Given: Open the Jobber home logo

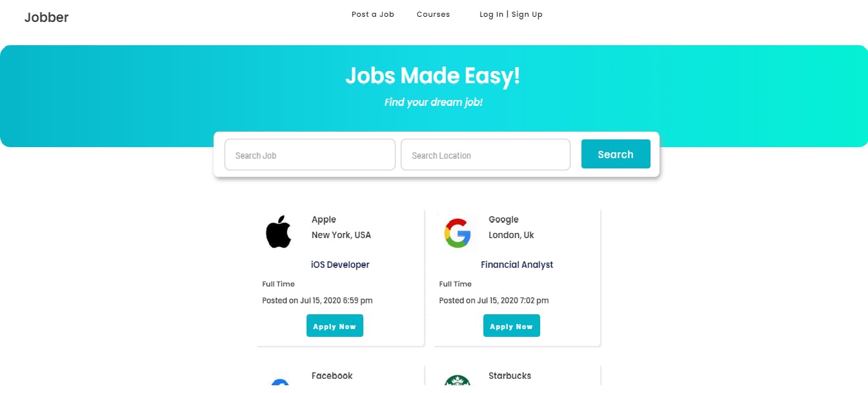Looking at the screenshot, I should (46, 17).
